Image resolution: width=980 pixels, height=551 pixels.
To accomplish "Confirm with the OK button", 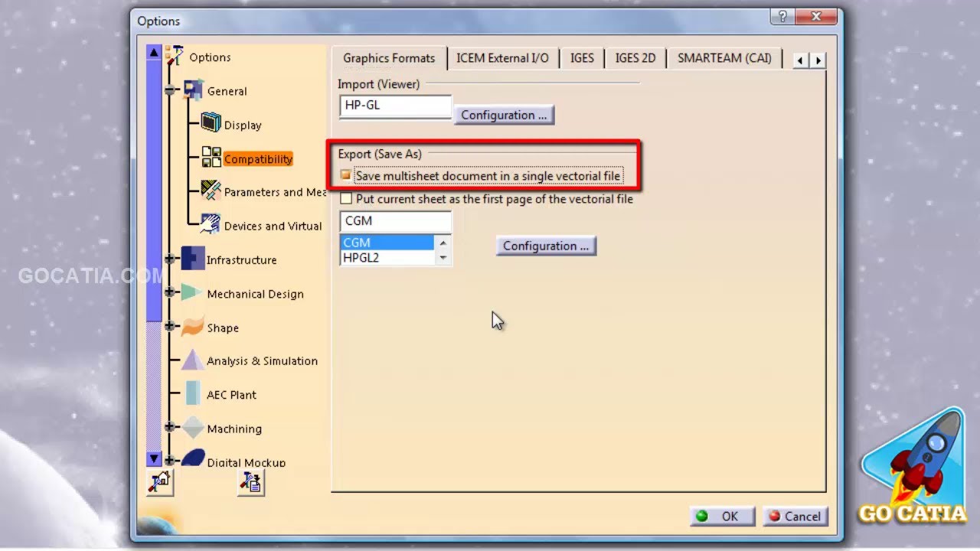I will coord(722,517).
